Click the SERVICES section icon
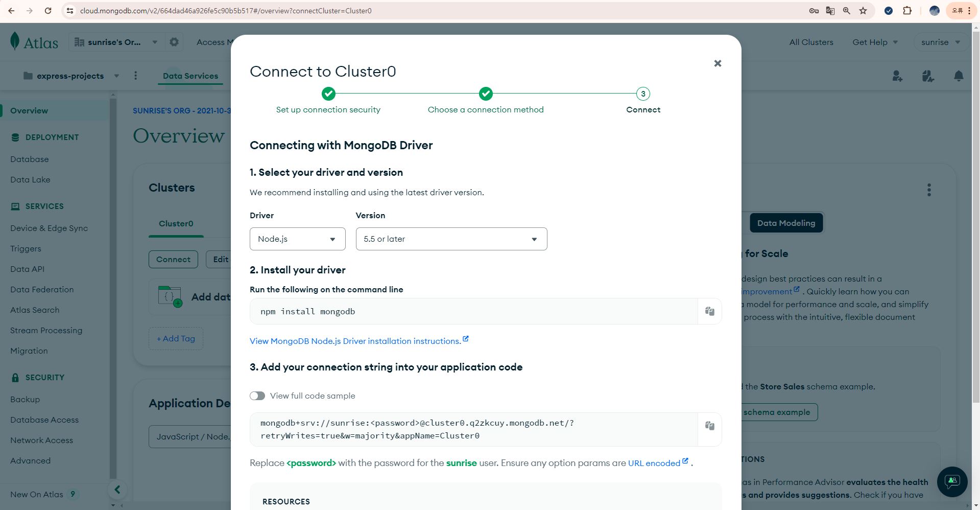This screenshot has height=510, width=980. (x=15, y=206)
